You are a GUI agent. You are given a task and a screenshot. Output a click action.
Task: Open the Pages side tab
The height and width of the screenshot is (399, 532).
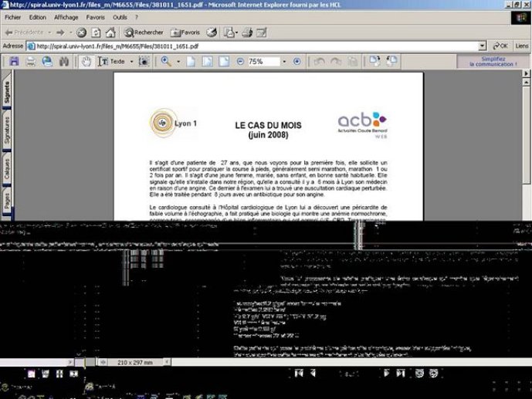pos(7,201)
